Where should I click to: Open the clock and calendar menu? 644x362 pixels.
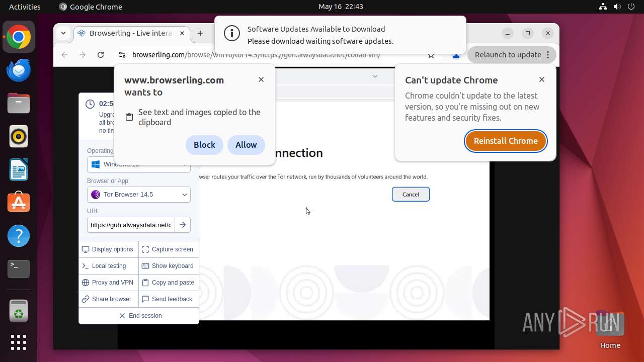click(x=341, y=7)
